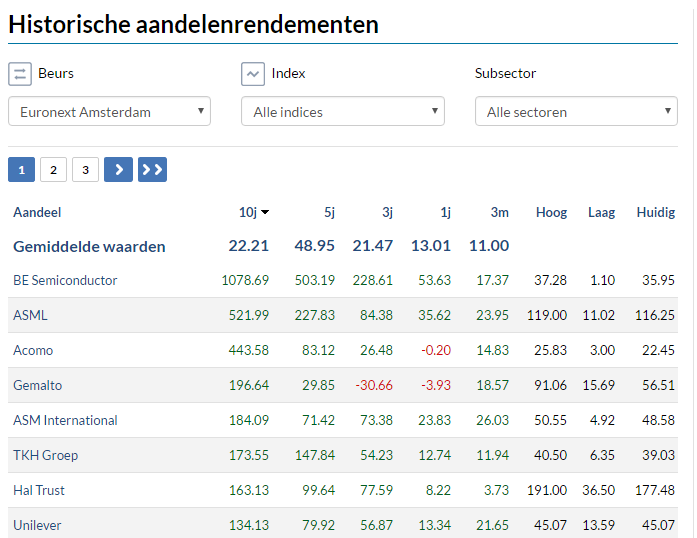Sort by Aandeel column header
This screenshot has width=697, height=538.
point(37,213)
